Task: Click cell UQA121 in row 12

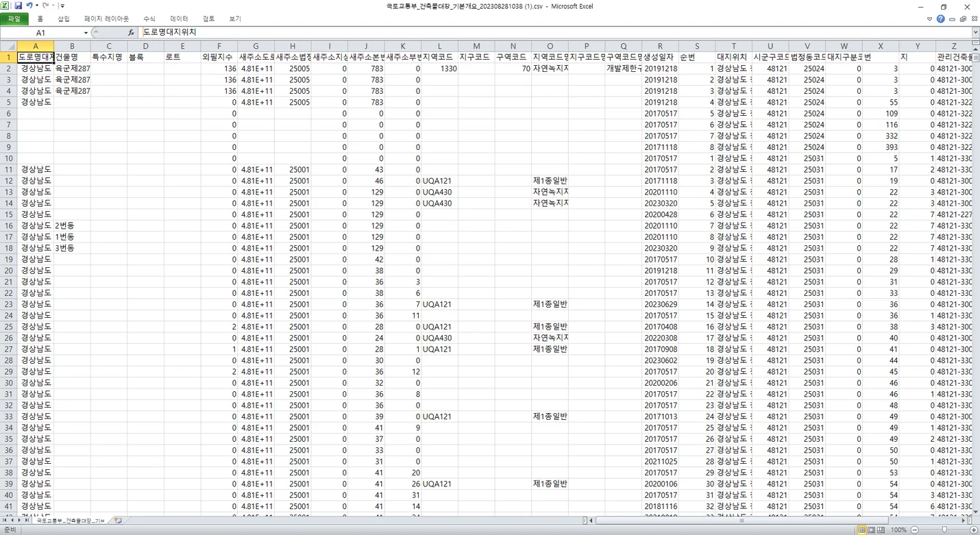Action: click(x=439, y=181)
